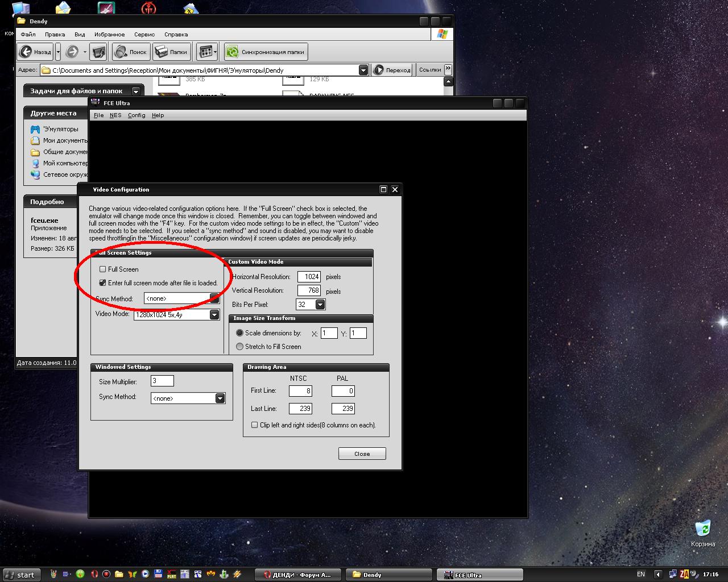Click the FCE Ultra title bar icon
The width and height of the screenshot is (728, 582).
[x=96, y=103]
